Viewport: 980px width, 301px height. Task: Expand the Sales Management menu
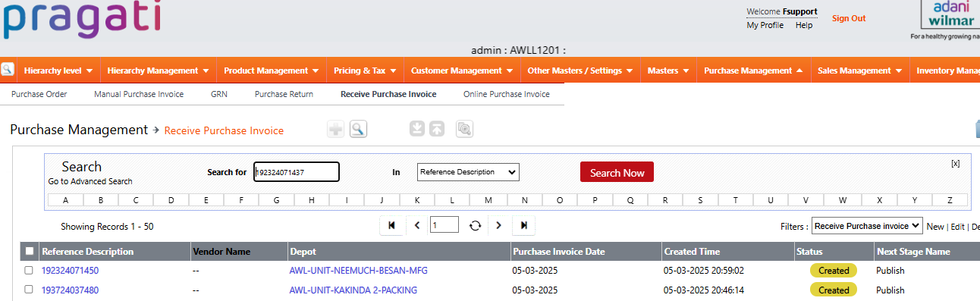point(859,71)
